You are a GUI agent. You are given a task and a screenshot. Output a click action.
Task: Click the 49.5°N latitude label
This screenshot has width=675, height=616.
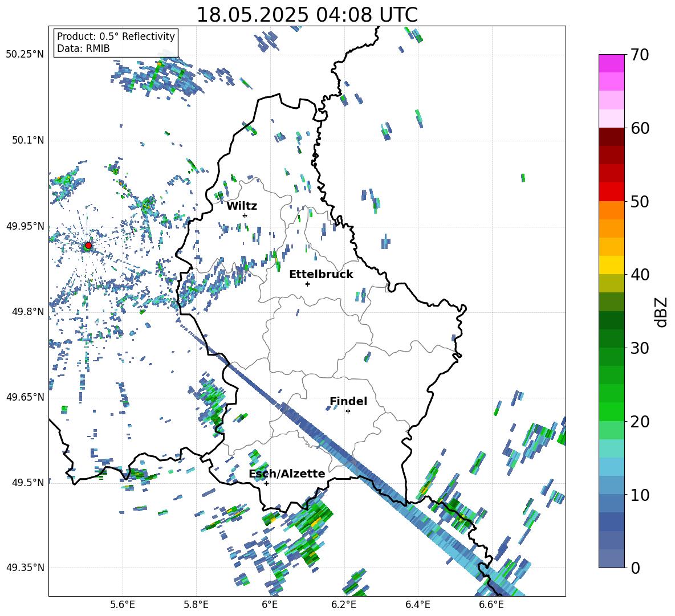(28, 482)
